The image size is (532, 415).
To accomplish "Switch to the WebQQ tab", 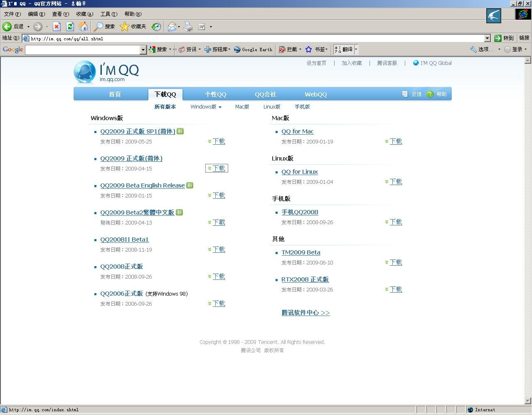I will tap(315, 94).
